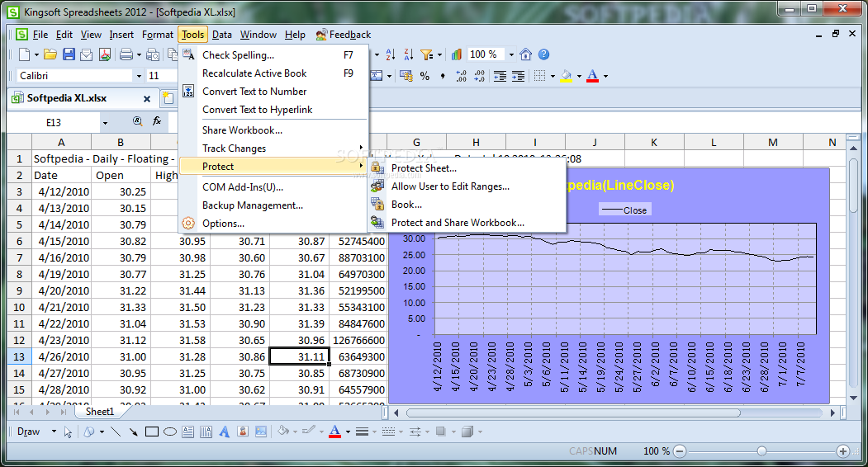
Task: Expand the fill color dropdown arrow
Action: (x=579, y=76)
